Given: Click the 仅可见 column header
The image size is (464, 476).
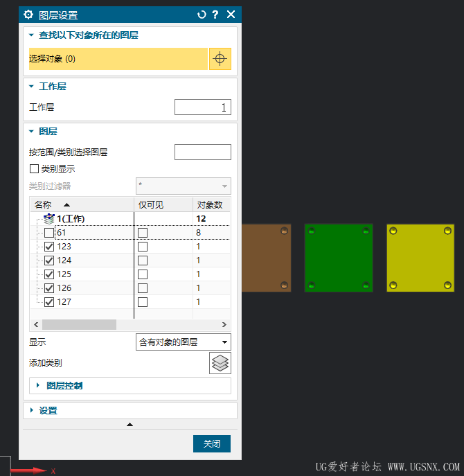Looking at the screenshot, I should click(163, 205).
